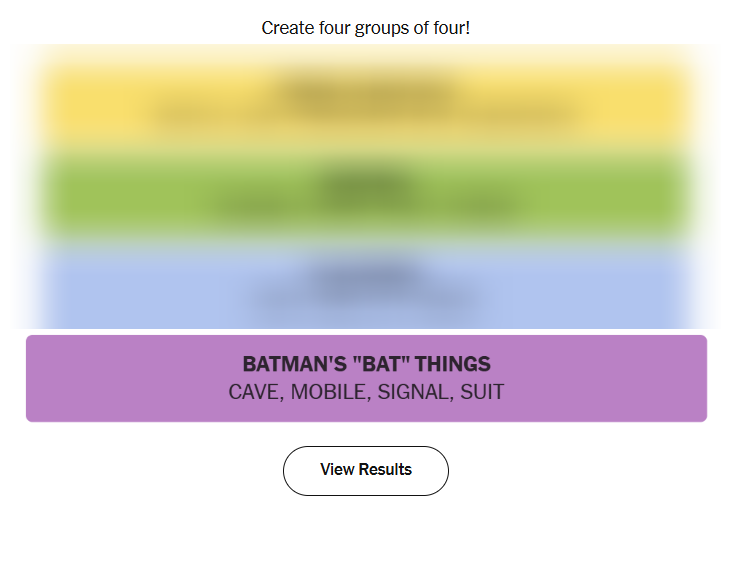Click the word "View" on the button
The image size is (737, 561).
coord(337,470)
